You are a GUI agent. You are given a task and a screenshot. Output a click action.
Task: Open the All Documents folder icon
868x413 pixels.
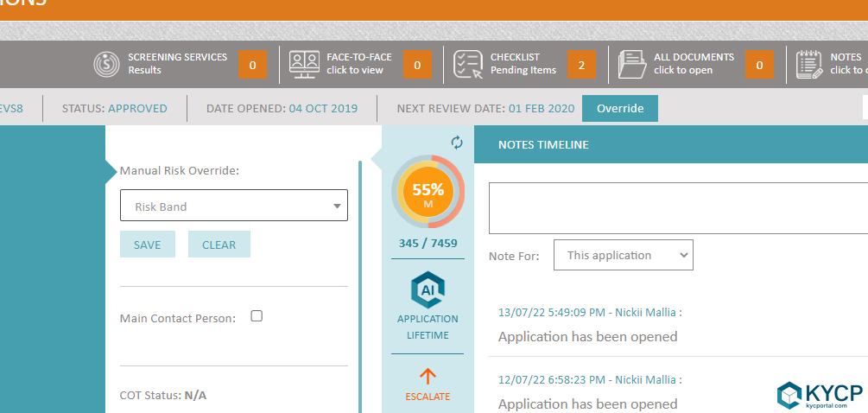[x=632, y=64]
